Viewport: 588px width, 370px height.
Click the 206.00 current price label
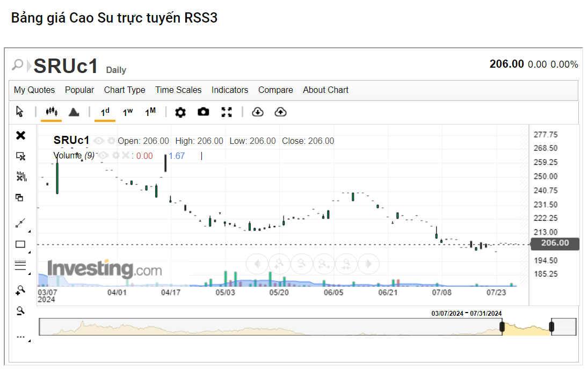(555, 243)
